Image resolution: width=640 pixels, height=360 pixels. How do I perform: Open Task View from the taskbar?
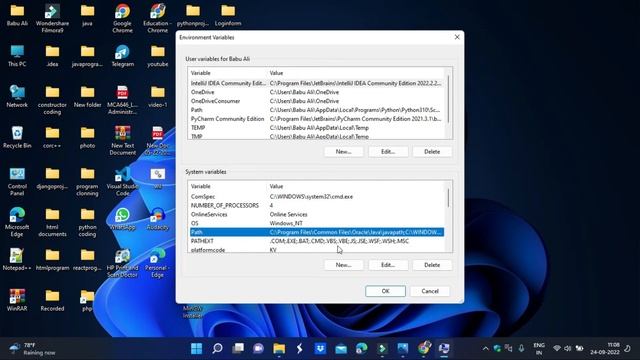pyautogui.click(x=238, y=348)
